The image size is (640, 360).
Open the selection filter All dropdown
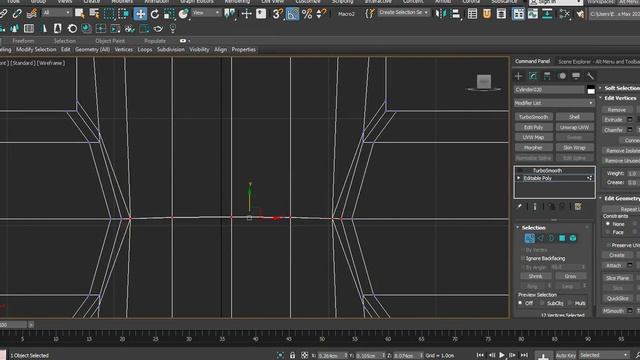click(56, 13)
